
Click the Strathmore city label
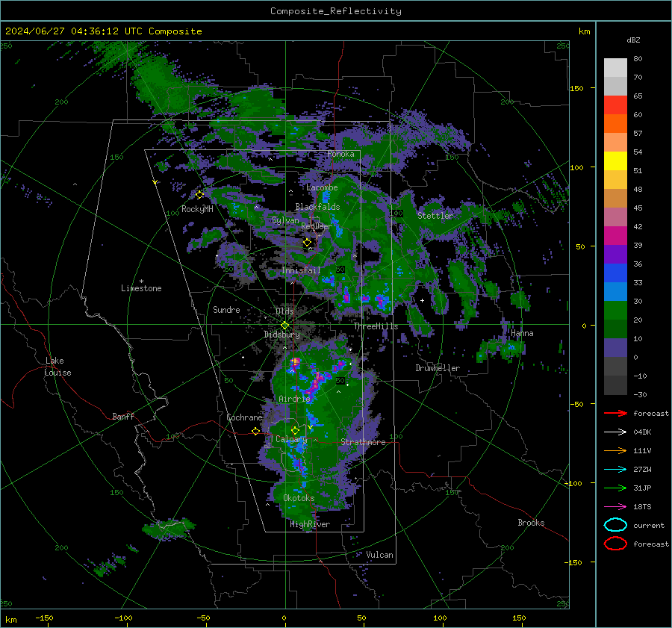tap(363, 442)
